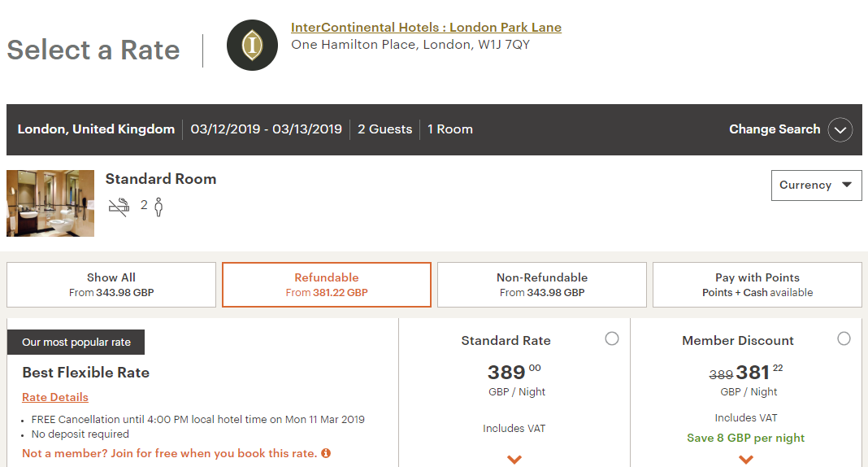Click the info icon beside join-for-free text

click(x=326, y=453)
